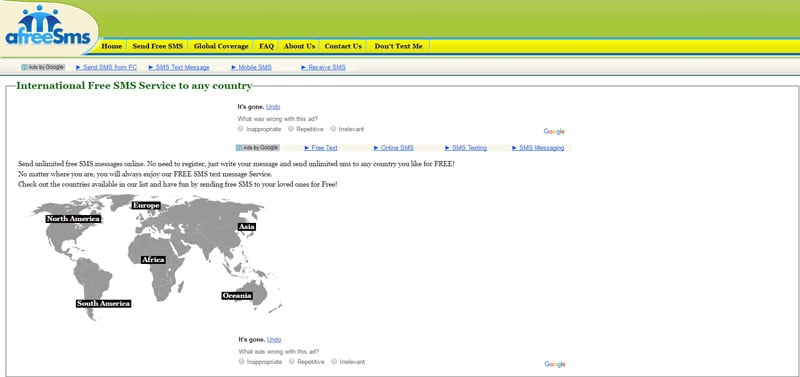Viewport: 800px width, 377px height.
Task: Open the Online SMS ad link
Action: coord(393,148)
